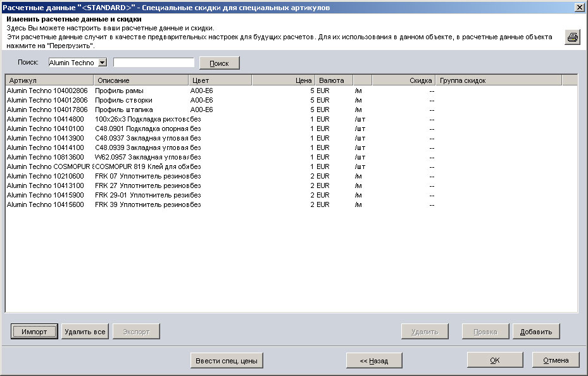Sort by Артикул column header
Viewport: 588px width, 376px height.
[49, 80]
